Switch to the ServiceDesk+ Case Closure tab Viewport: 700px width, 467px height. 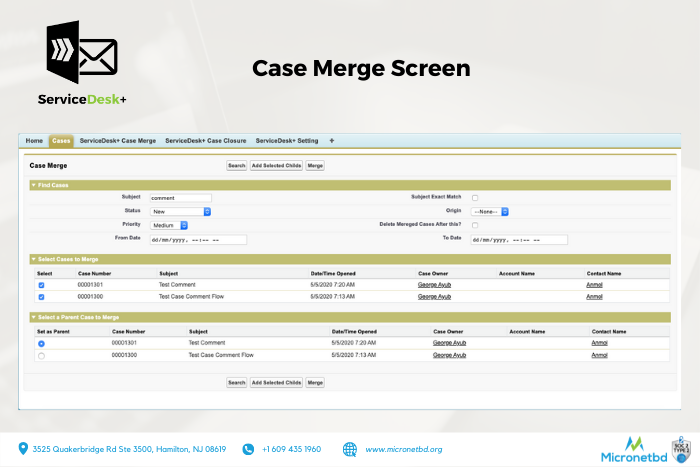coord(206,141)
